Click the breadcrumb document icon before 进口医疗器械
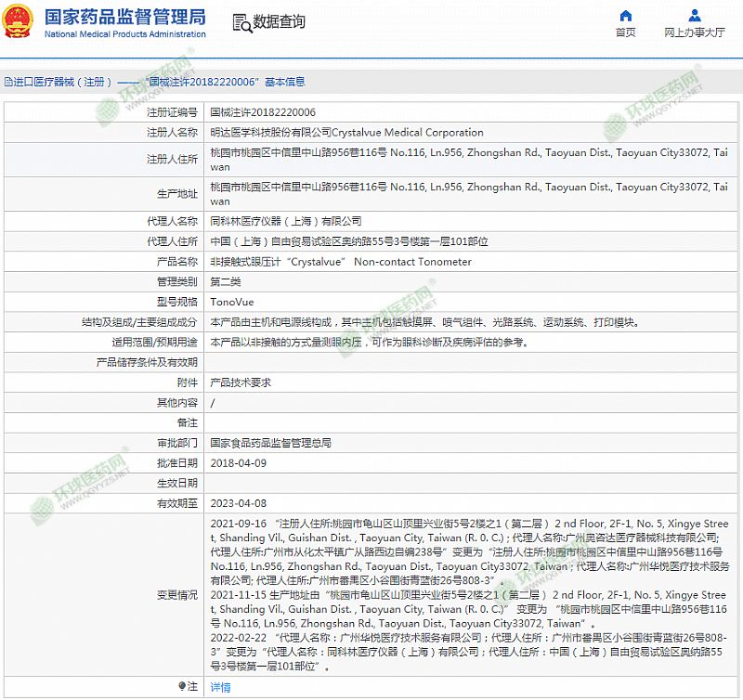The image size is (743, 700). tap(7, 82)
